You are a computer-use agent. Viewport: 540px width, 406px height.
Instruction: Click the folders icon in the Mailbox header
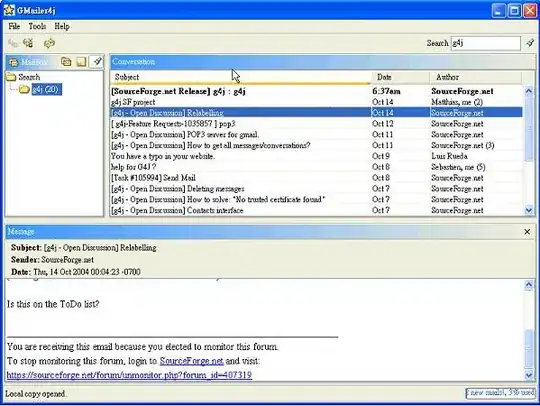click(x=66, y=62)
